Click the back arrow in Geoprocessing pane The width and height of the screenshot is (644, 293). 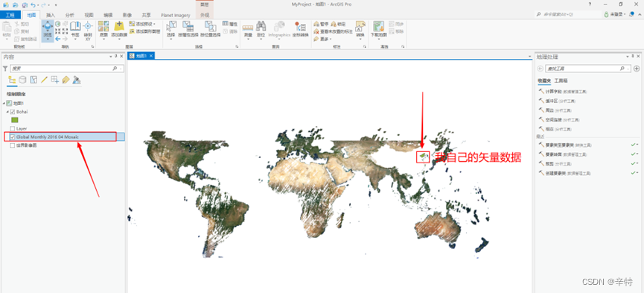click(540, 69)
